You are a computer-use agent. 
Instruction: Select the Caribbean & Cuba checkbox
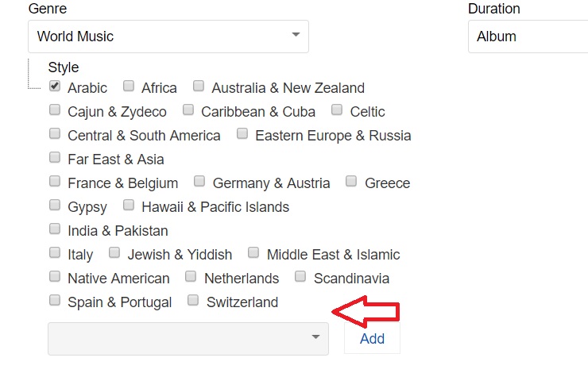188,110
